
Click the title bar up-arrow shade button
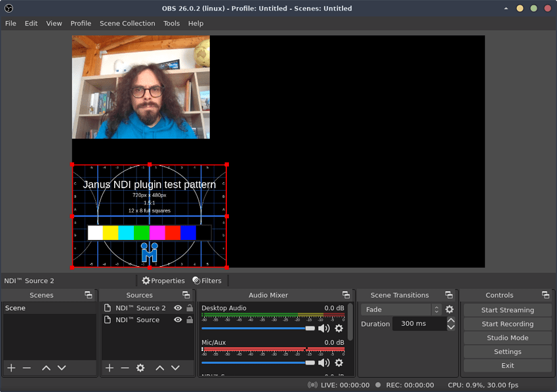(506, 8)
